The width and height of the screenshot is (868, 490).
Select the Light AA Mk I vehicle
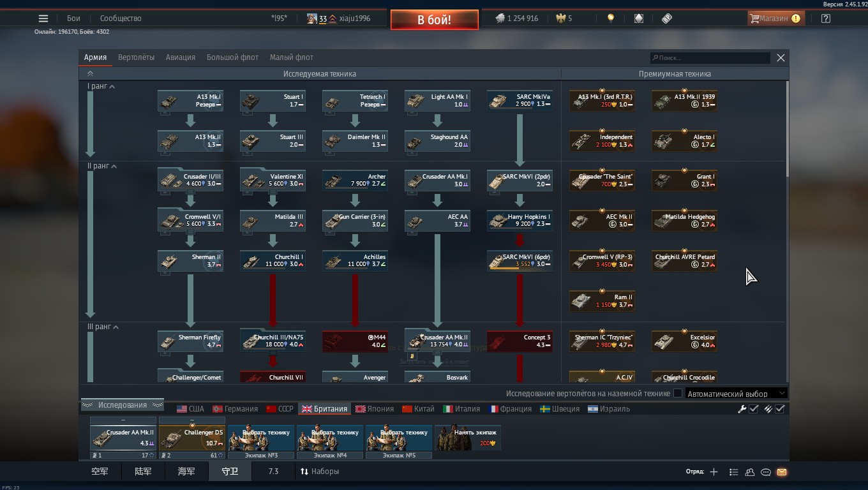(x=437, y=101)
